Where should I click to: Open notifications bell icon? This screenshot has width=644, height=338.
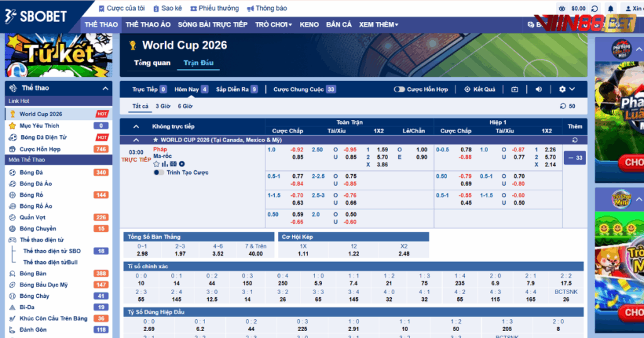click(611, 9)
